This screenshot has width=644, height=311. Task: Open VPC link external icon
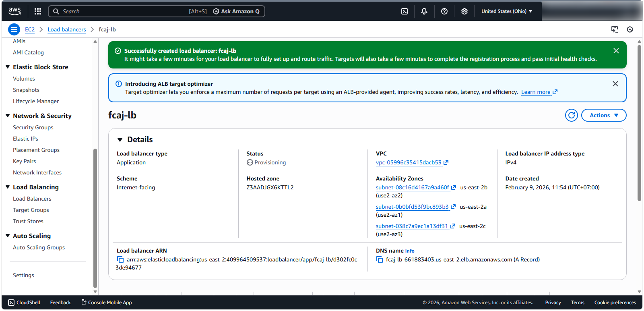(x=446, y=162)
